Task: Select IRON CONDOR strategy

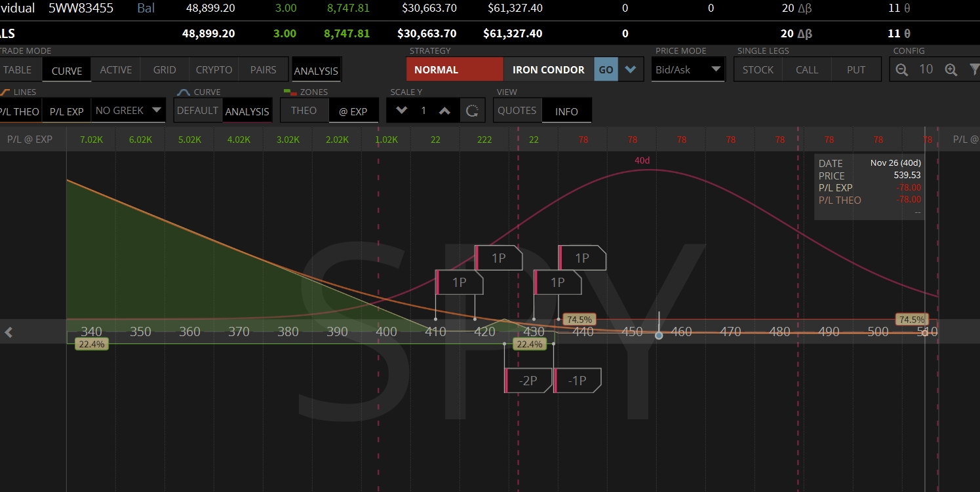Action: coord(549,69)
